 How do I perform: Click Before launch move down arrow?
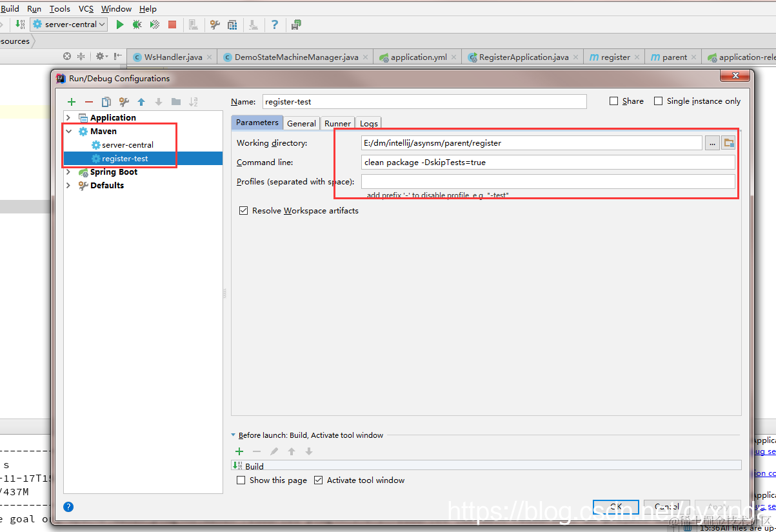(309, 451)
